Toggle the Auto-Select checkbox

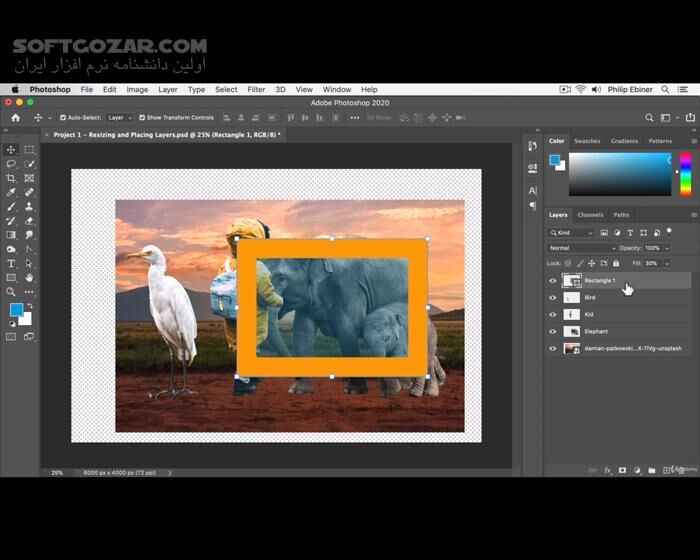(63, 118)
